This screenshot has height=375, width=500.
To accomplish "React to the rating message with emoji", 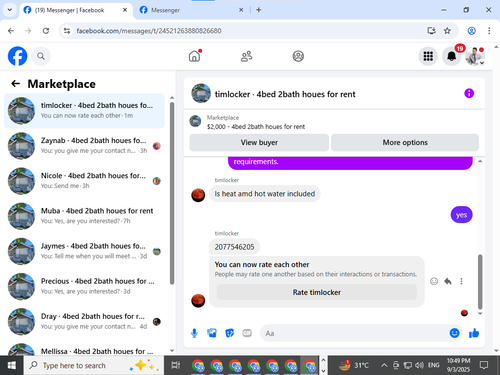I will click(434, 281).
